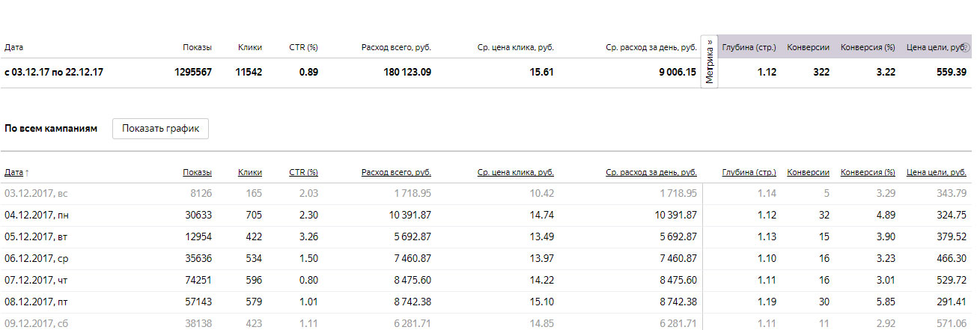Image resolution: width=980 pixels, height=330 pixels.
Task: Sort by Конверсии column link
Action: tap(808, 172)
